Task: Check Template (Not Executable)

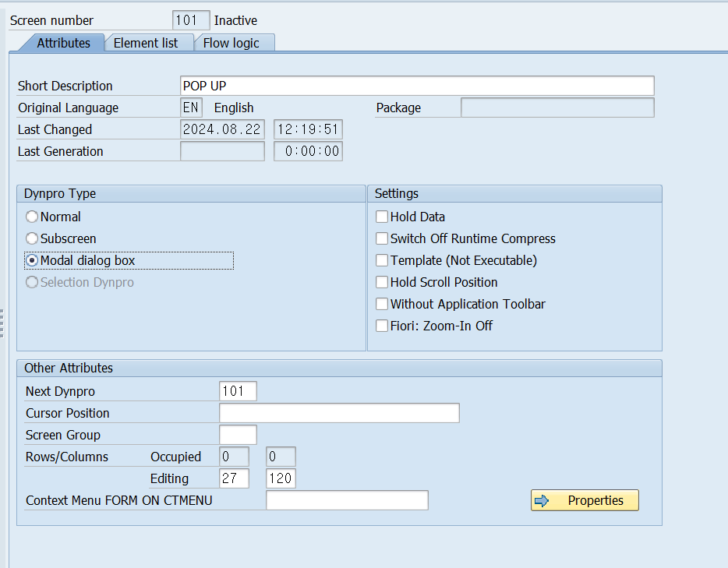Action: tap(382, 260)
